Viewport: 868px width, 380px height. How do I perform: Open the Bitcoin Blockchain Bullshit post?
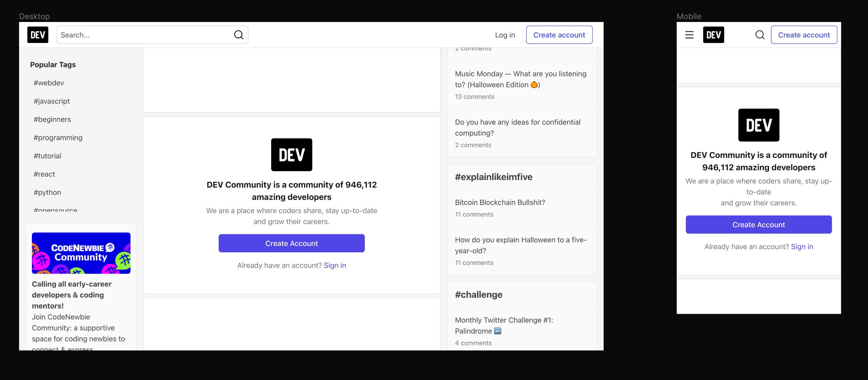[500, 202]
